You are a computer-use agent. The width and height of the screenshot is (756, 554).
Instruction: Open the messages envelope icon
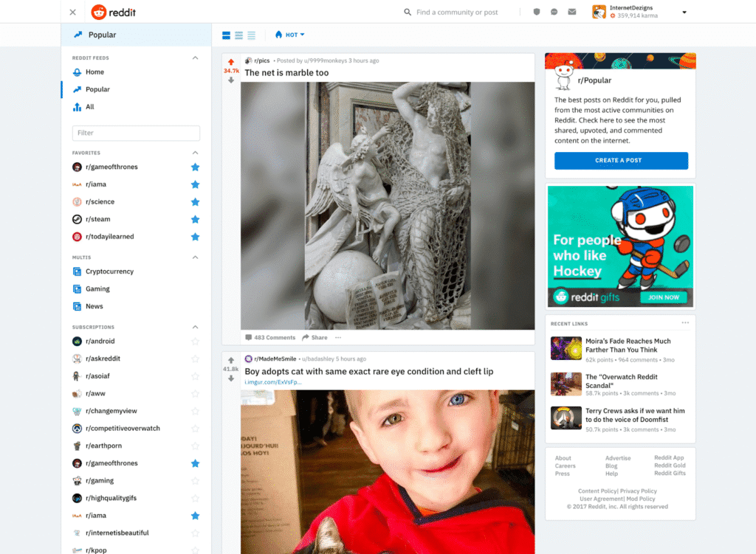click(x=571, y=12)
